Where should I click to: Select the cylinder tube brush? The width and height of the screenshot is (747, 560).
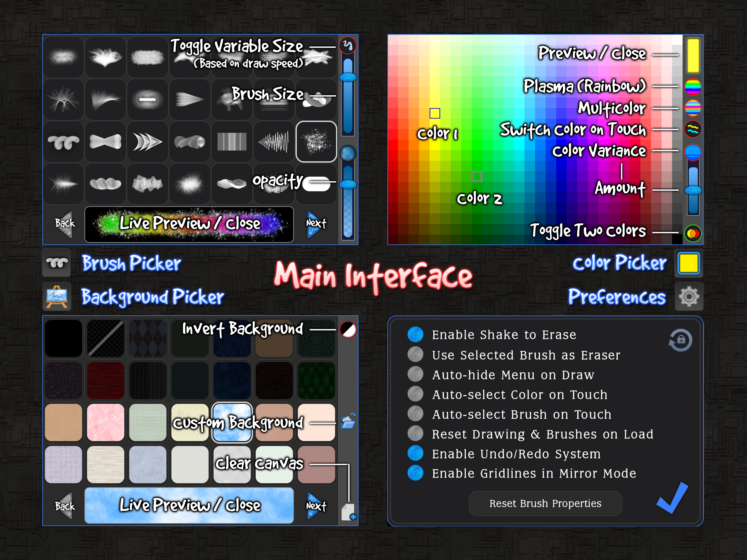pyautogui.click(x=190, y=142)
